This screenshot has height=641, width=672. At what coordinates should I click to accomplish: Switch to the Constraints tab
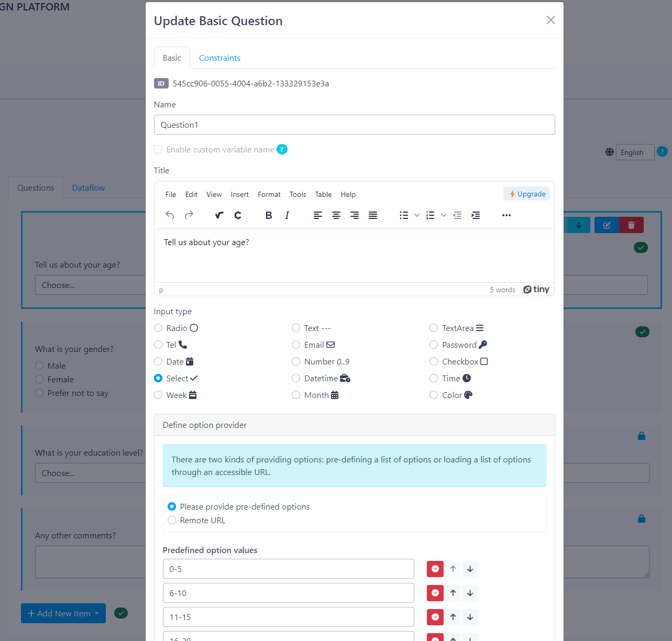(219, 58)
